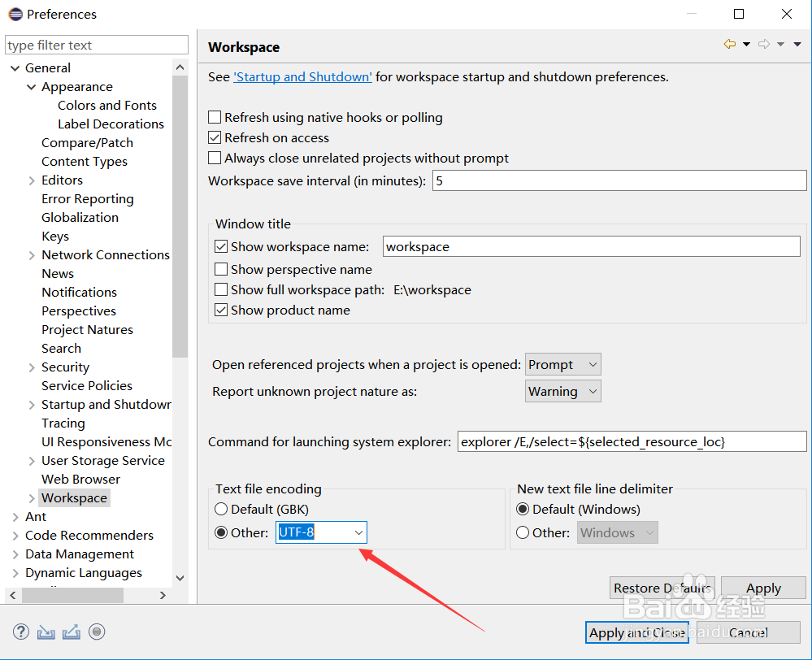
Task: Click the tree scroll left arrow
Action: [13, 595]
